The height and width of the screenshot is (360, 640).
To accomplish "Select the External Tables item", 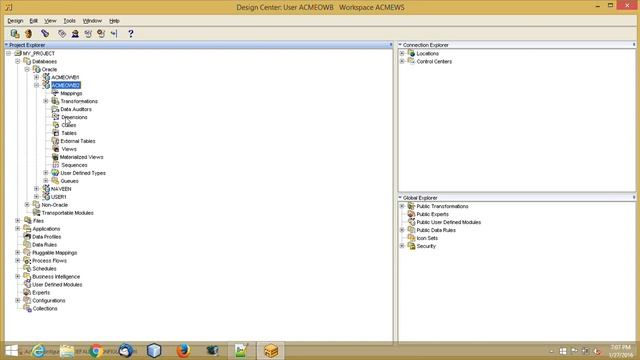I will [78, 141].
